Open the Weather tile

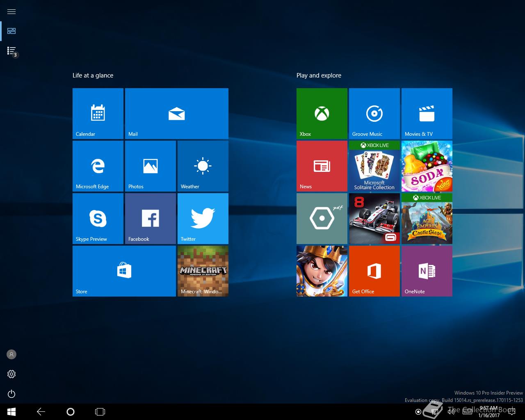tap(203, 166)
